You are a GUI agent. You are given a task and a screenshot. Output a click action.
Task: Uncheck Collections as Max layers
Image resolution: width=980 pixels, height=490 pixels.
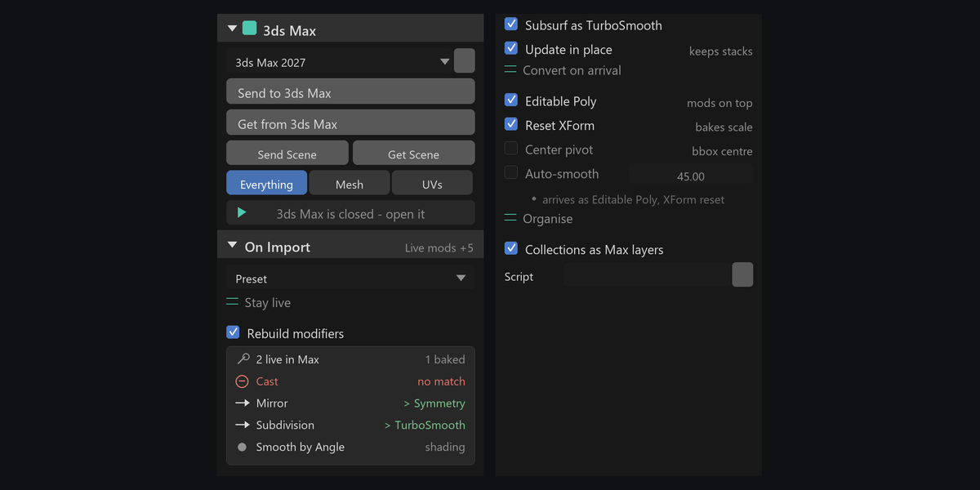511,248
